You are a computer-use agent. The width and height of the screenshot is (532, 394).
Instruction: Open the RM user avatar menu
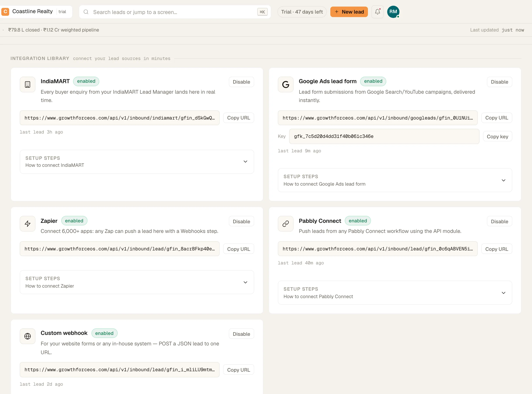393,12
